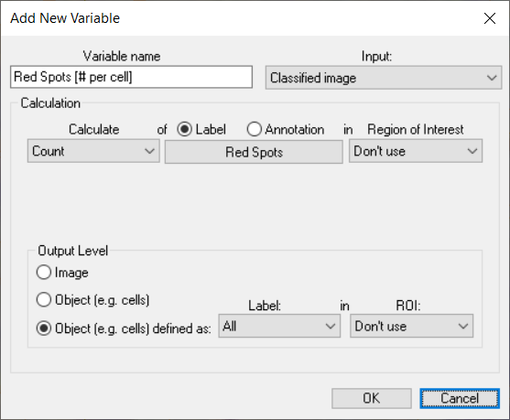Image resolution: width=510 pixels, height=420 pixels.
Task: Select the plain Object (e.g. cells) output option
Action: [44, 300]
